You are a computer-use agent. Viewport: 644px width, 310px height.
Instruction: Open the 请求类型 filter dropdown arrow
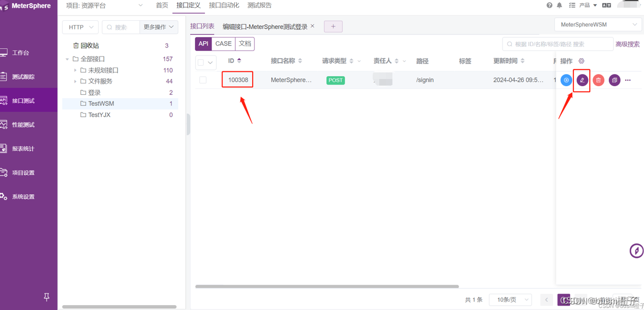[359, 61]
